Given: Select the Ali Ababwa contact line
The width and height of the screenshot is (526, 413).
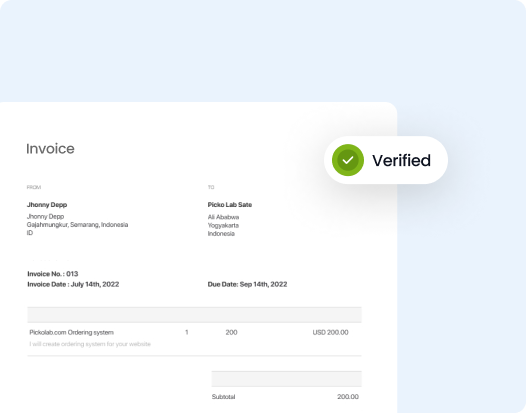Looking at the screenshot, I should [x=223, y=217].
